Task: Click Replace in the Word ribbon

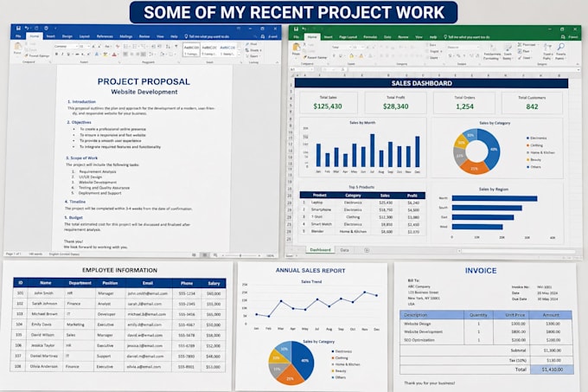Action: (253, 50)
